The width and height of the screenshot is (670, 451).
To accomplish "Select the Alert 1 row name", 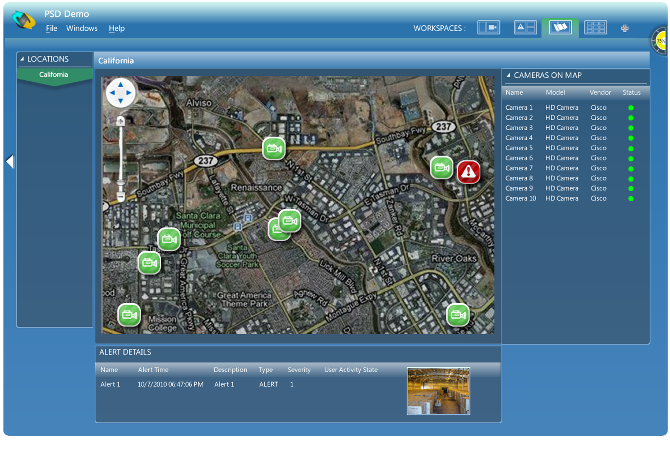I will (110, 384).
